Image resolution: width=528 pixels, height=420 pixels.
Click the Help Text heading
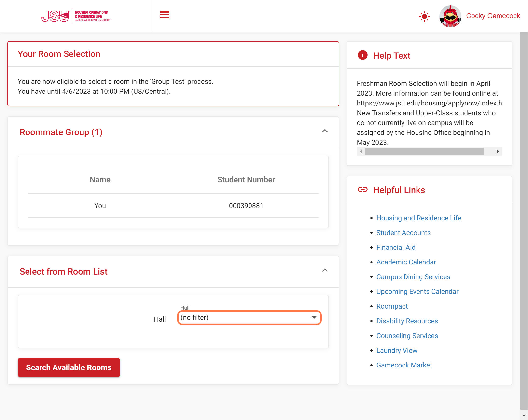tap(391, 55)
